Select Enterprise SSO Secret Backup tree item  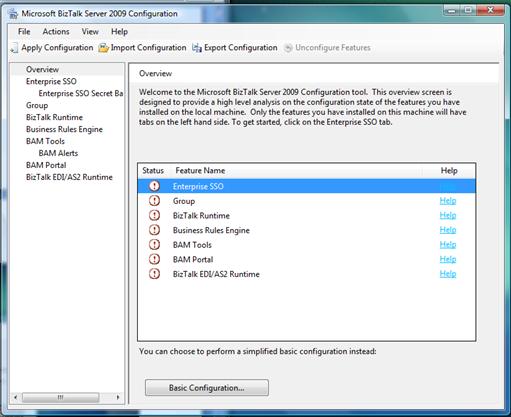point(81,93)
